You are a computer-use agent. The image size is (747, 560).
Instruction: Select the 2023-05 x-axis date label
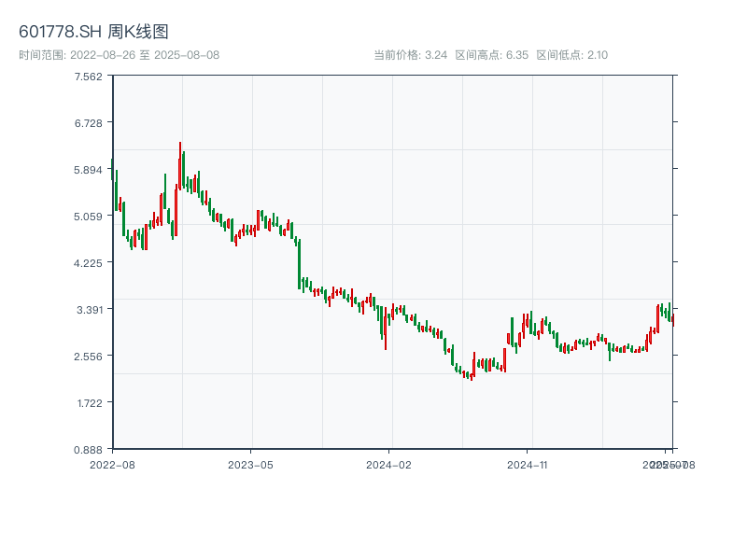[250, 464]
